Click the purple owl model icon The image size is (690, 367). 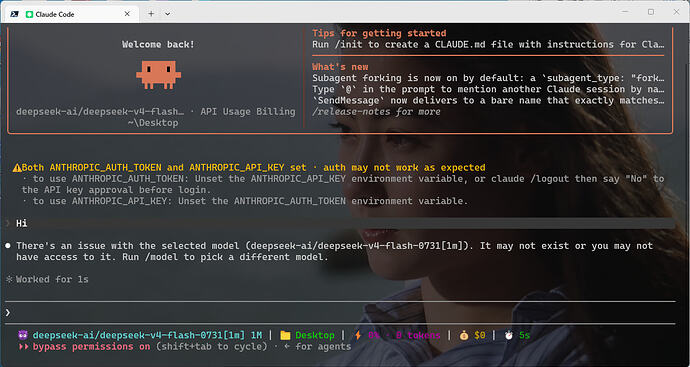pyautogui.click(x=22, y=335)
